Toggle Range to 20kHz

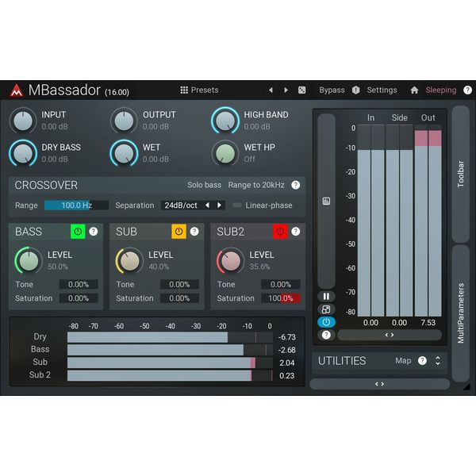click(x=256, y=185)
